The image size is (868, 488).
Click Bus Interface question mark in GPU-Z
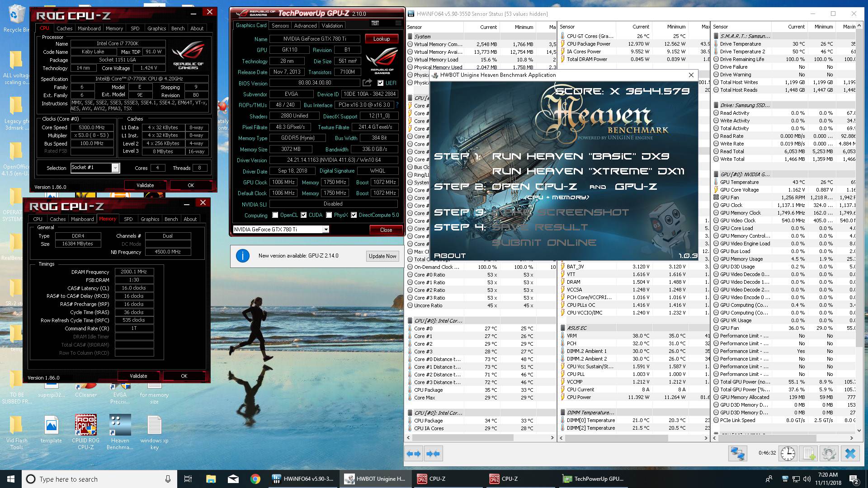coord(397,105)
